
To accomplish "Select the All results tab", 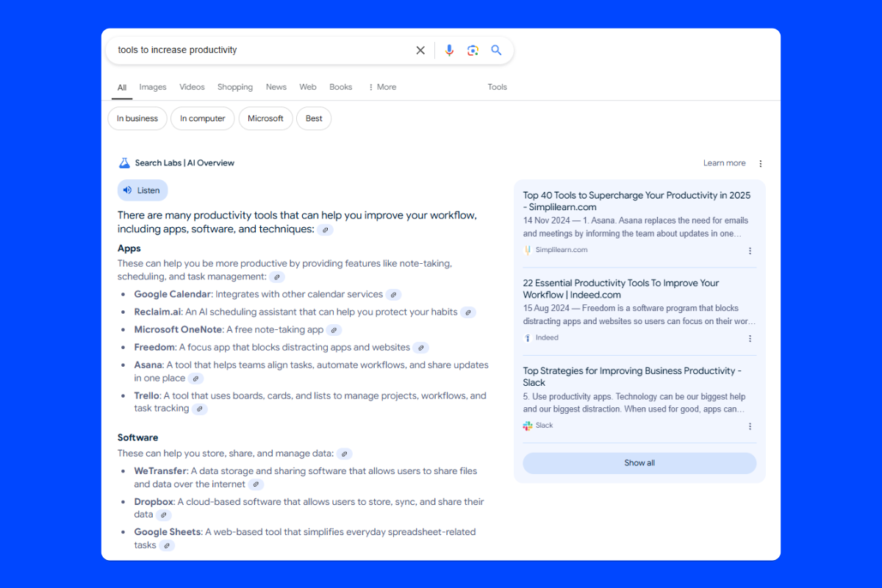I will [x=122, y=87].
